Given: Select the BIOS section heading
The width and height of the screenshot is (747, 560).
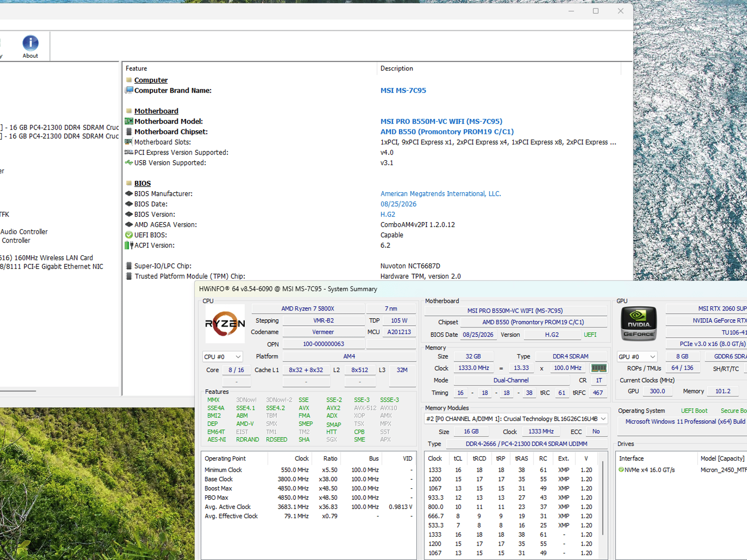Looking at the screenshot, I should pos(142,183).
